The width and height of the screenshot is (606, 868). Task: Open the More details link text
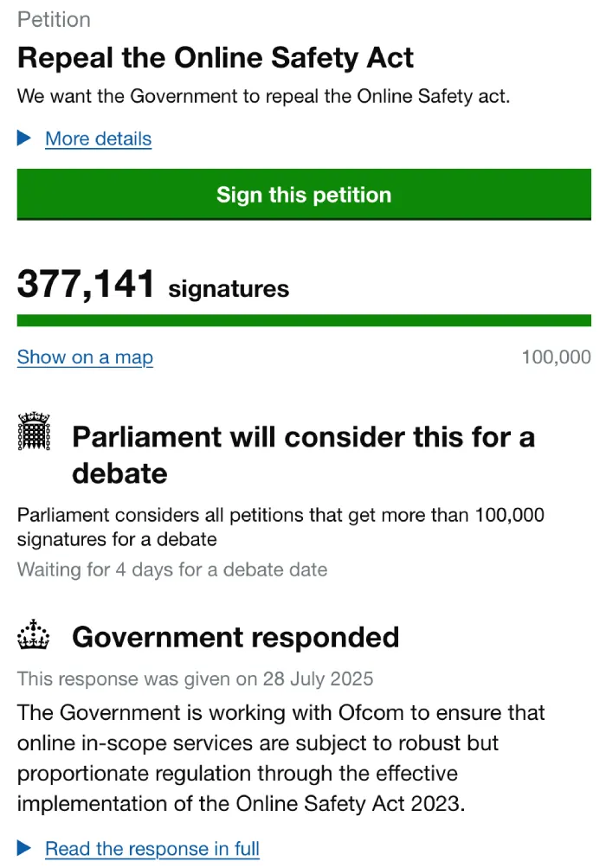coord(98,138)
